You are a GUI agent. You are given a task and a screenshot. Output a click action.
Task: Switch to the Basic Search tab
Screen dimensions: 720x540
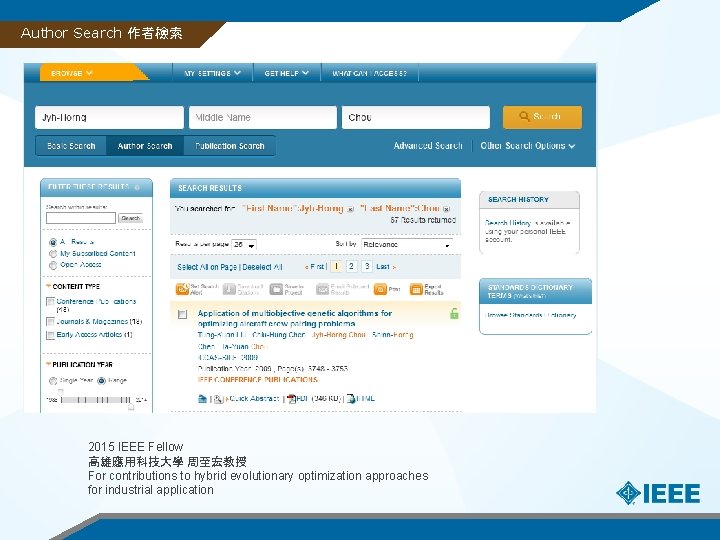[x=71, y=146]
